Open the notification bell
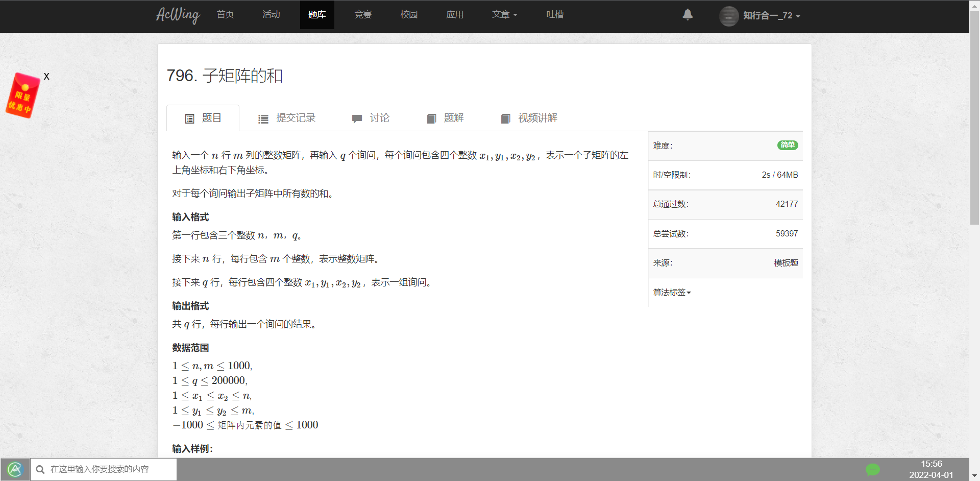 [688, 15]
